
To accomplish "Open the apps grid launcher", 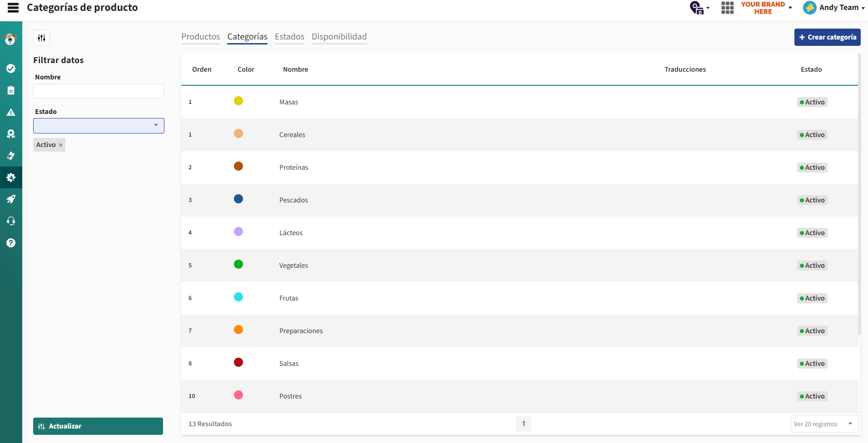I will (728, 8).
